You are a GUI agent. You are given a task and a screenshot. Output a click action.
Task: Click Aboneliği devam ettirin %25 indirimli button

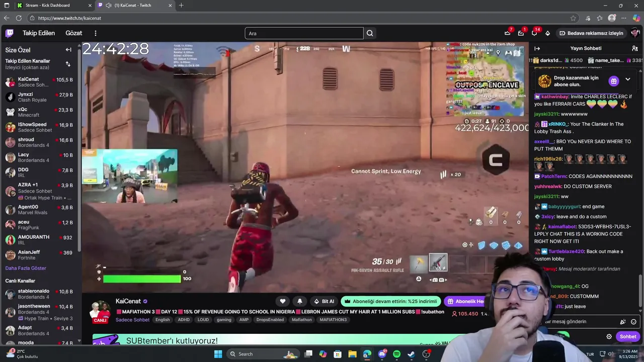tap(391, 301)
